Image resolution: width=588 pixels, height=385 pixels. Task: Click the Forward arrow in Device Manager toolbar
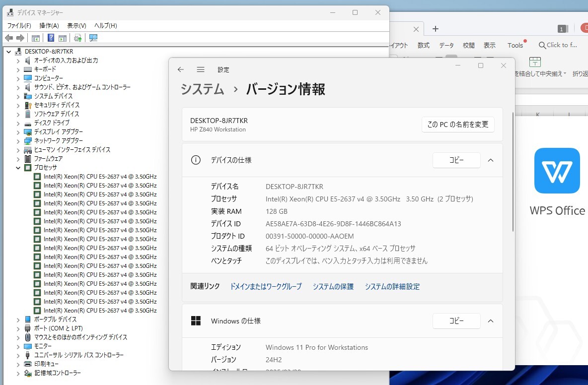pos(21,38)
